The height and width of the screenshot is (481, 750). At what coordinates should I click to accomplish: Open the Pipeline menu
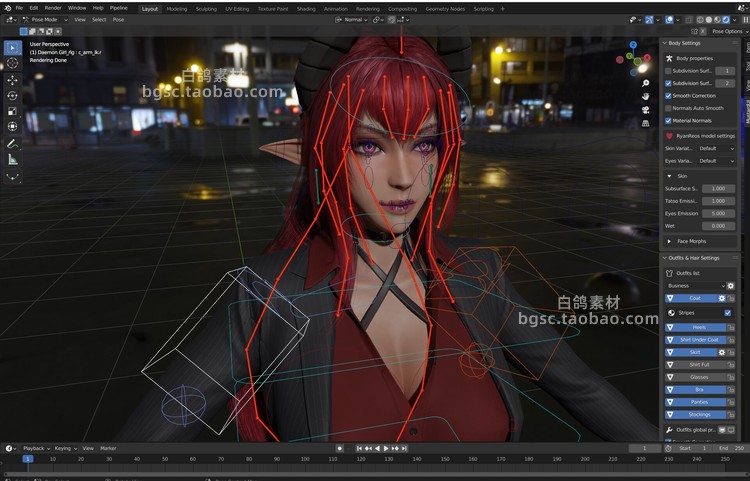[x=119, y=8]
